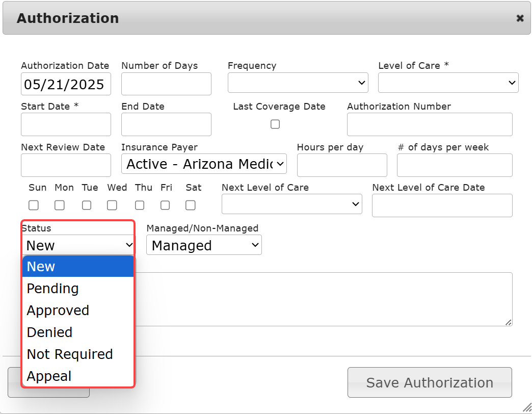Click into the Authorization Number field
This screenshot has height=414, width=532.
point(430,124)
